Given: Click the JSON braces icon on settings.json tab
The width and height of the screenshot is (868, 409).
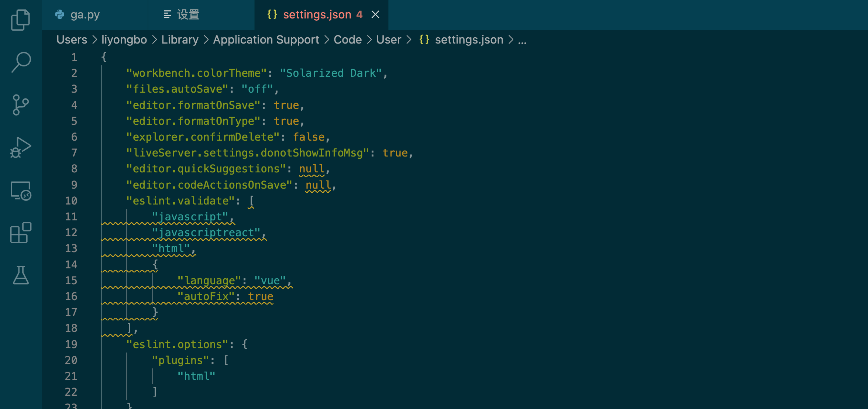Looking at the screenshot, I should tap(272, 14).
